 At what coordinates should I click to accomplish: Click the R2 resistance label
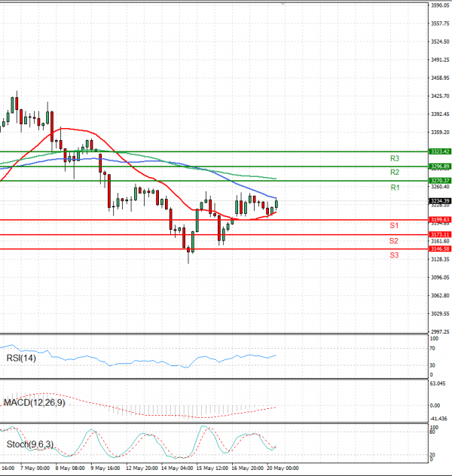394,172
